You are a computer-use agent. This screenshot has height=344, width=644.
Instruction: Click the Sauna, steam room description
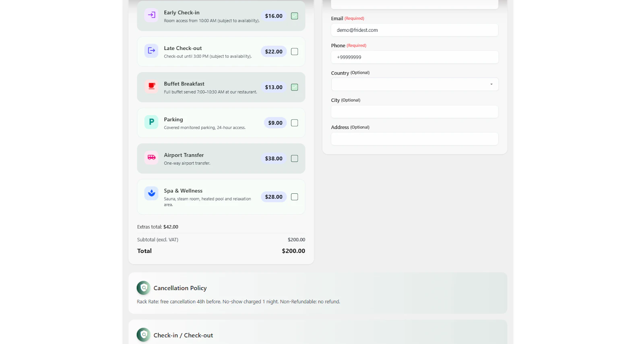click(x=207, y=202)
